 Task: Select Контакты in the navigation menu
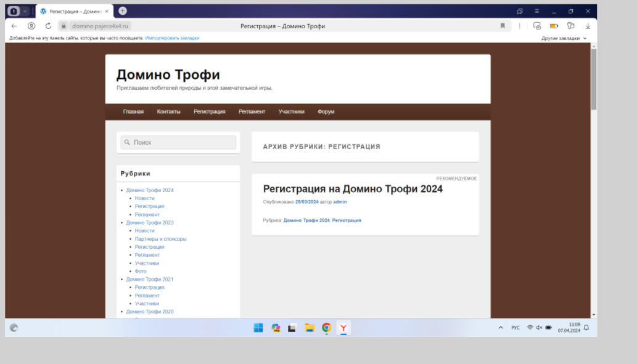(x=168, y=111)
